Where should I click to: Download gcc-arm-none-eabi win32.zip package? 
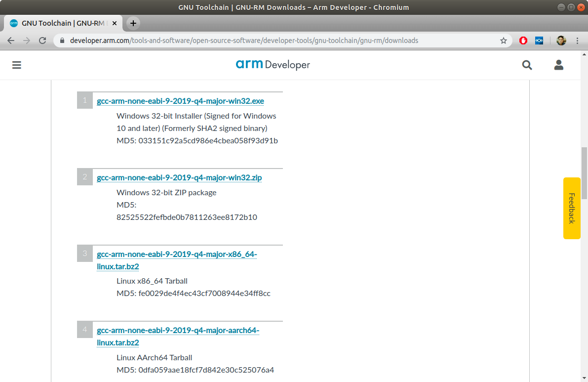(179, 177)
